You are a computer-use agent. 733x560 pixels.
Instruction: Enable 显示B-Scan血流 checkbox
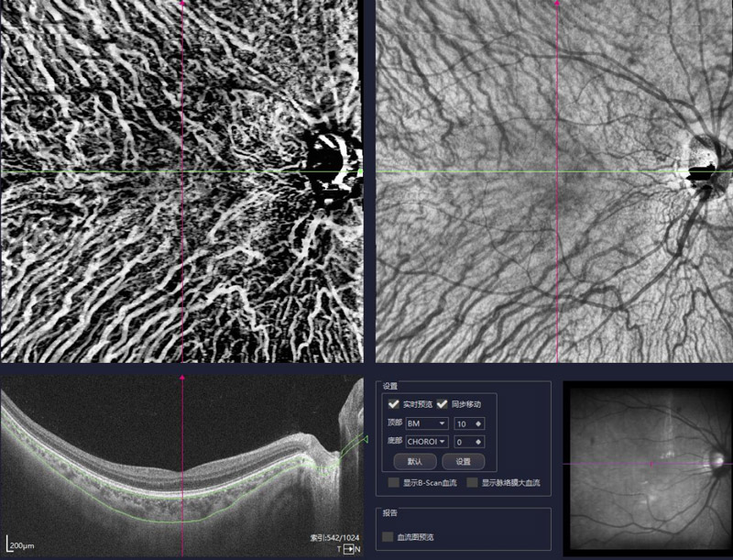[394, 482]
